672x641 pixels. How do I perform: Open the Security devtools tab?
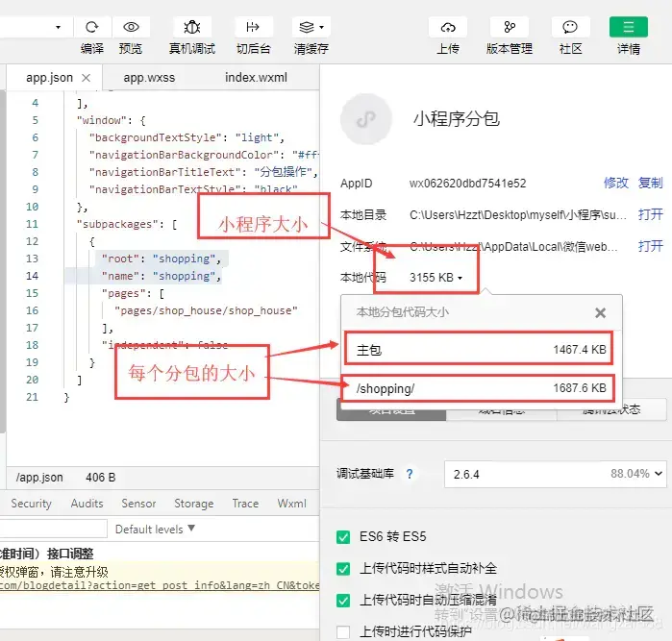[x=32, y=504]
